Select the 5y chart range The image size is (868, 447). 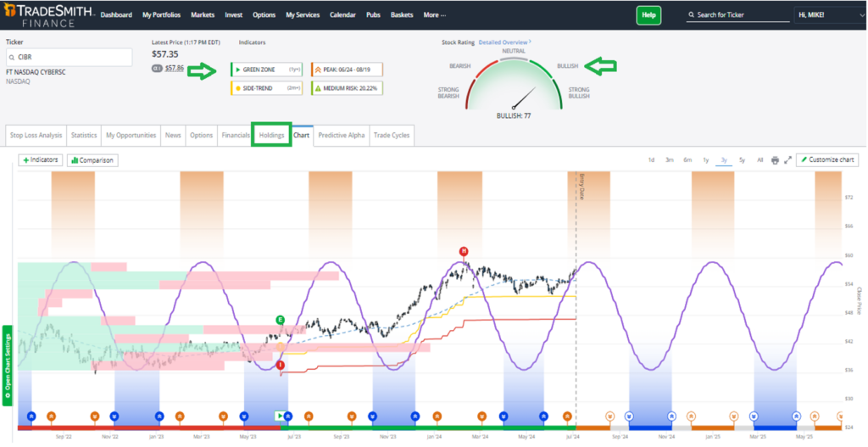point(742,160)
